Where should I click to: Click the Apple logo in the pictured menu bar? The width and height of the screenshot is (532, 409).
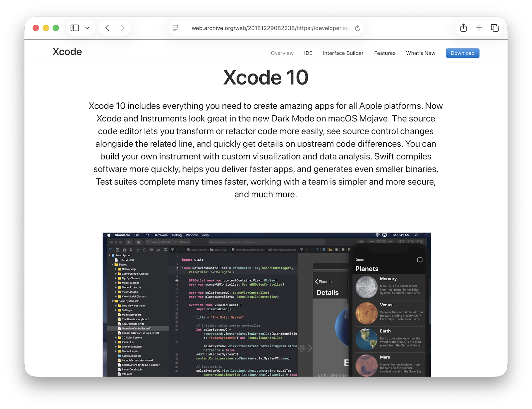109,235
